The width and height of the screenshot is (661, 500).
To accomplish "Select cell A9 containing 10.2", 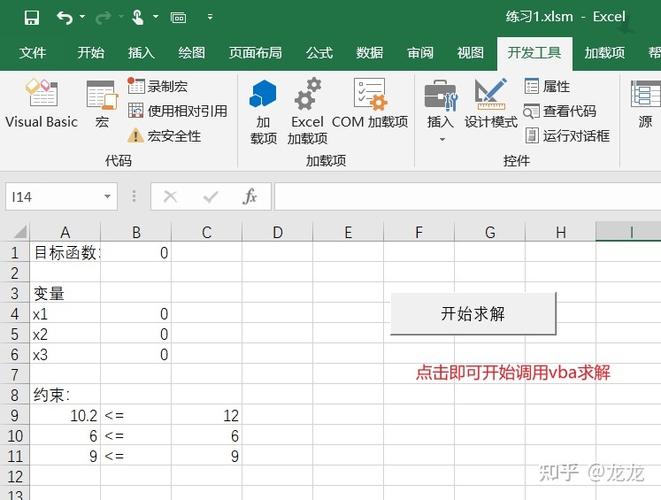I will (x=65, y=416).
